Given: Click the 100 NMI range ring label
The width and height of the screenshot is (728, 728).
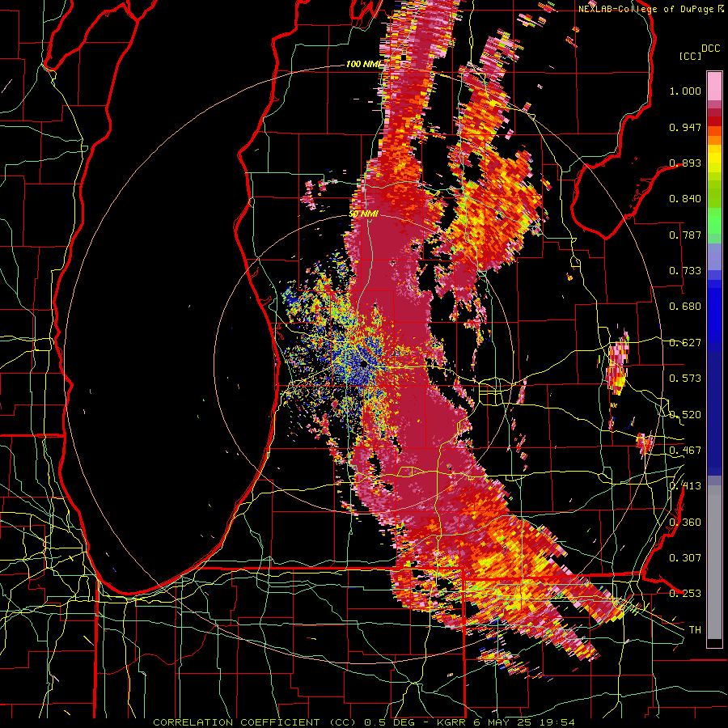Looking at the screenshot, I should click(363, 64).
